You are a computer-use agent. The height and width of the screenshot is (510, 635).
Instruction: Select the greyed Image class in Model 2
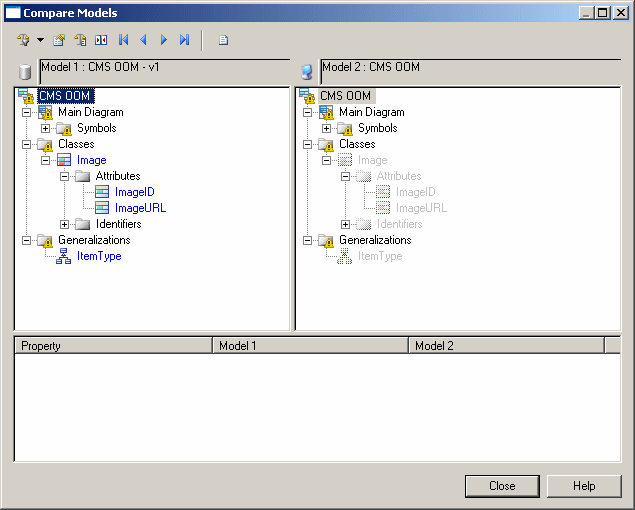point(372,160)
